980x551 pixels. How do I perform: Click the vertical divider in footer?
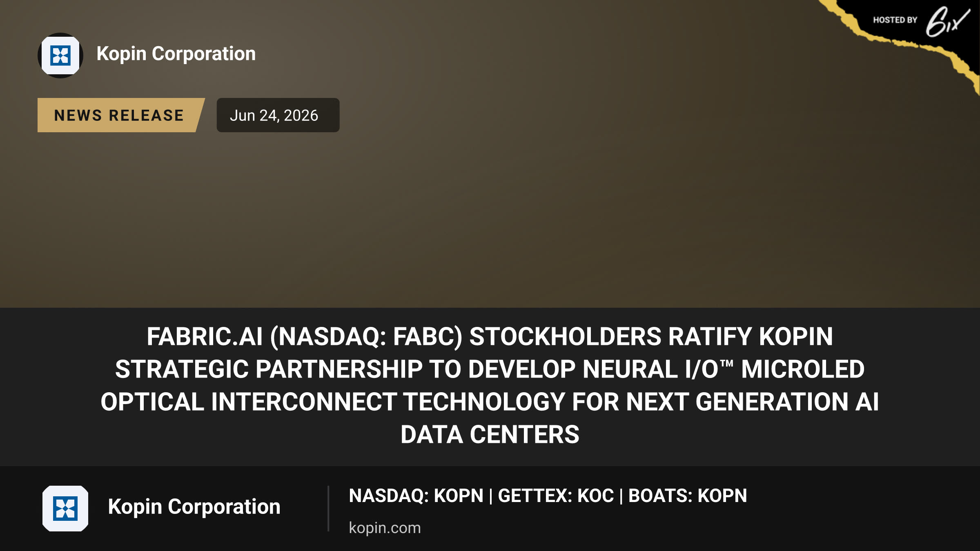coord(328,509)
